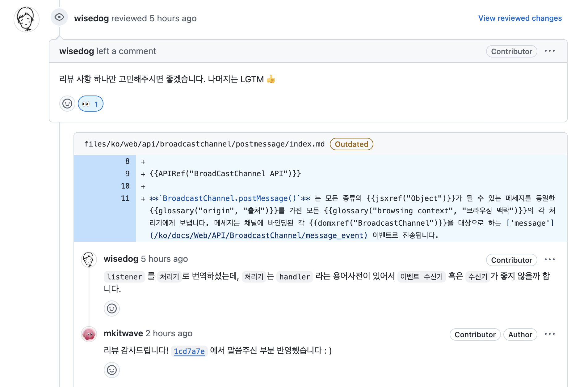Click mkitwave's pink avatar
Viewport: 588px width, 387px height.
coord(89,334)
